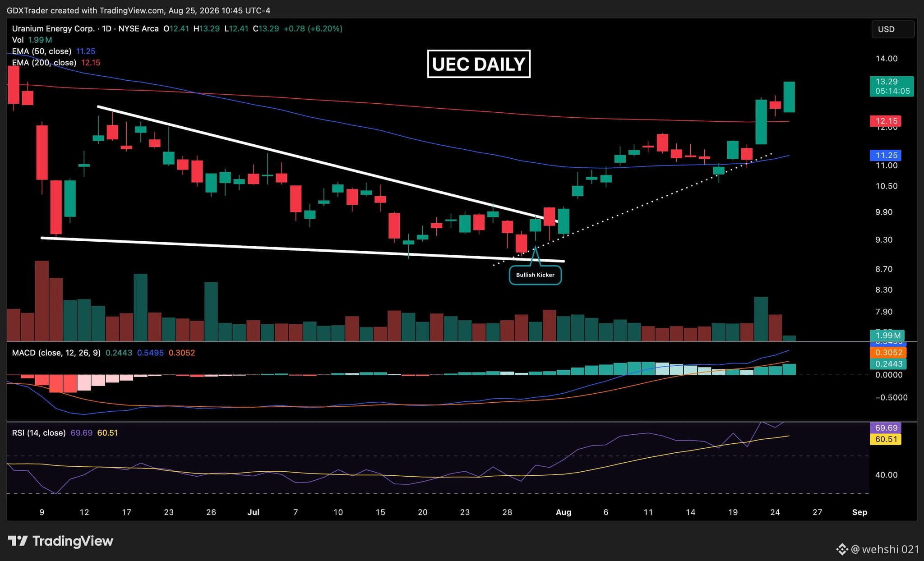924x561 pixels.
Task: Click the 9.90 price axis tick
Action: click(x=884, y=212)
